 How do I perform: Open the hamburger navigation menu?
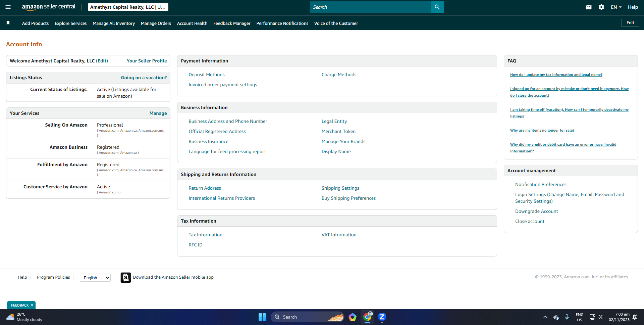click(x=8, y=7)
